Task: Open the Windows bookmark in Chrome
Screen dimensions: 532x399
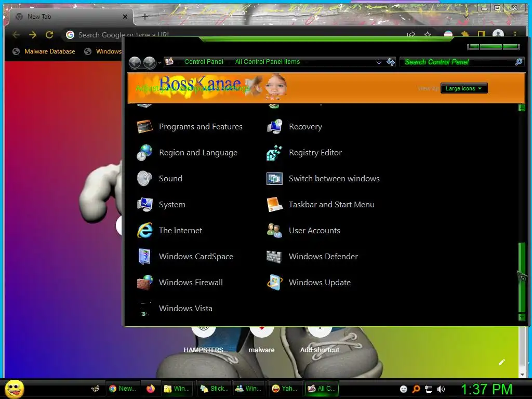Action: (103, 51)
